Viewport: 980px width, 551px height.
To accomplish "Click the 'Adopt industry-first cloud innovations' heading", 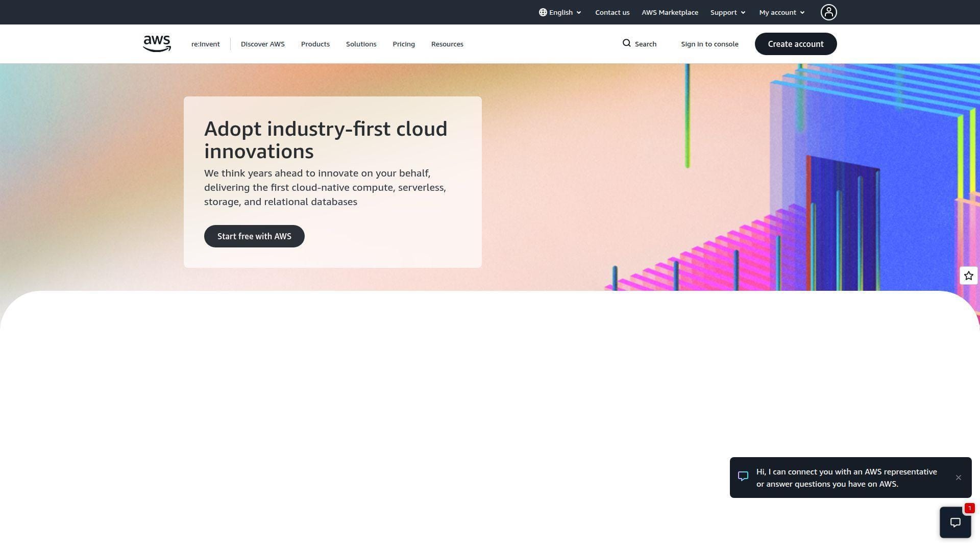I will pos(326,140).
